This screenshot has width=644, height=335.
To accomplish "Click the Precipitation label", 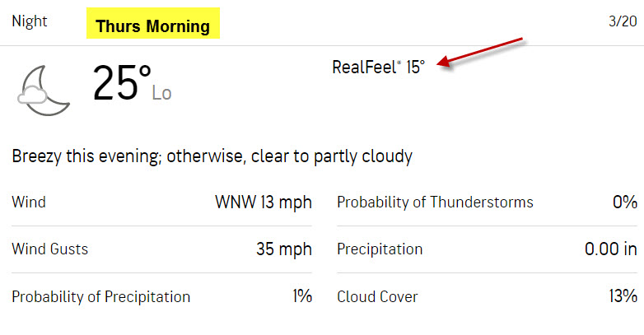I will 380,249.
